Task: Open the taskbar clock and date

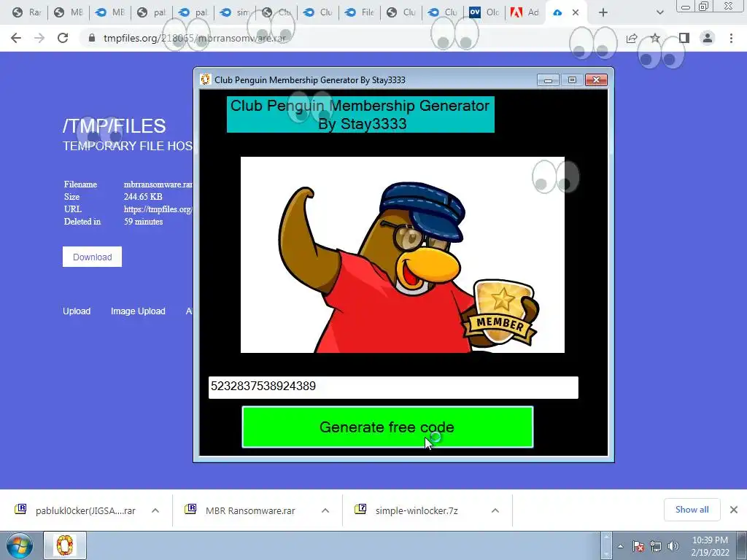Action: [710, 546]
